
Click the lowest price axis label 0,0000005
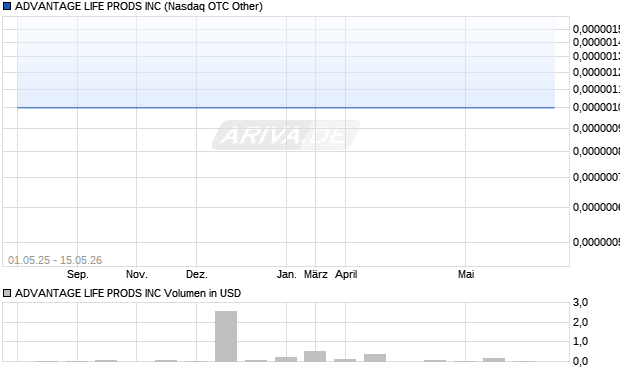point(596,242)
